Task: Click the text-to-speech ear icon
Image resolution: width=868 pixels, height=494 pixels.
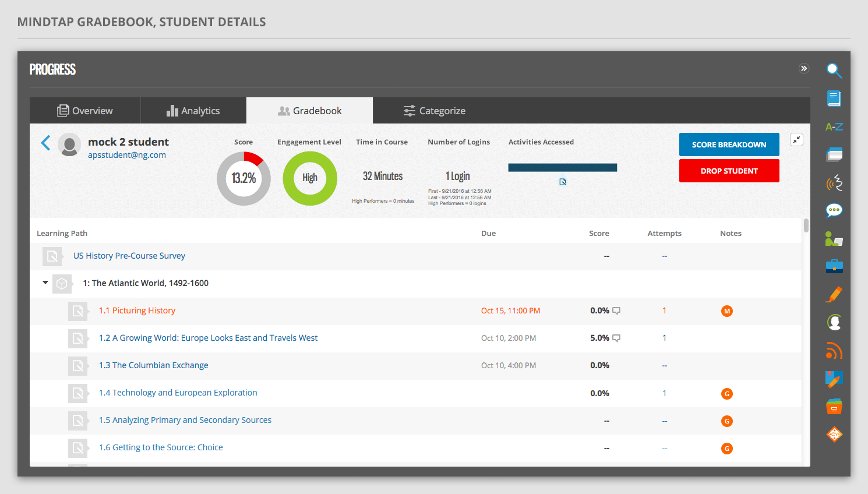Action: click(834, 182)
